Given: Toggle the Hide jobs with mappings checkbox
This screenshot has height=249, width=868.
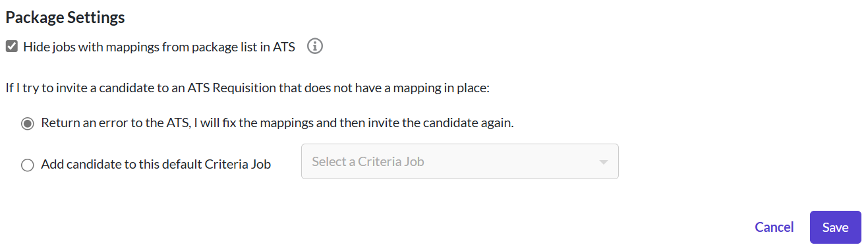Looking at the screenshot, I should coord(11,47).
